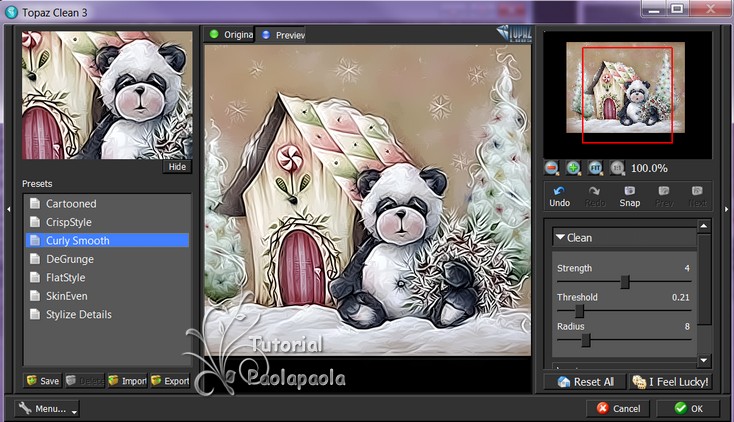Click the settings panel scroll up arrow

point(704,226)
